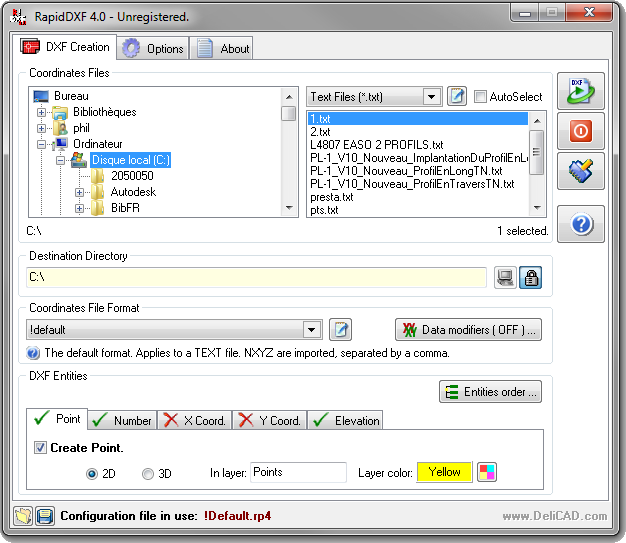Click the Destination Directory path field
The height and width of the screenshot is (543, 626).
coord(256,277)
